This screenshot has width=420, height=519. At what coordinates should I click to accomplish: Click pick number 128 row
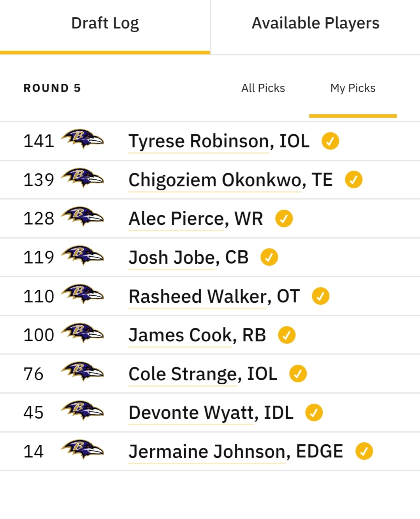point(210,219)
